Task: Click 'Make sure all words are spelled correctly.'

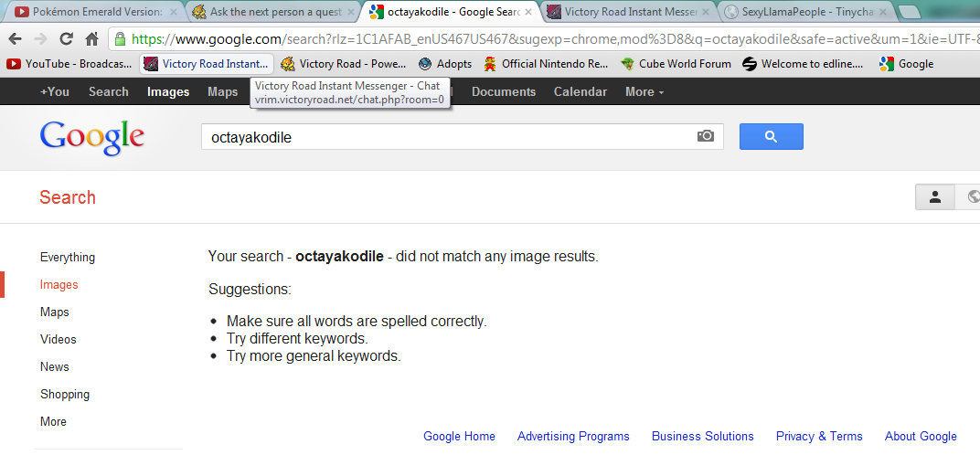Action: pyautogui.click(x=357, y=322)
